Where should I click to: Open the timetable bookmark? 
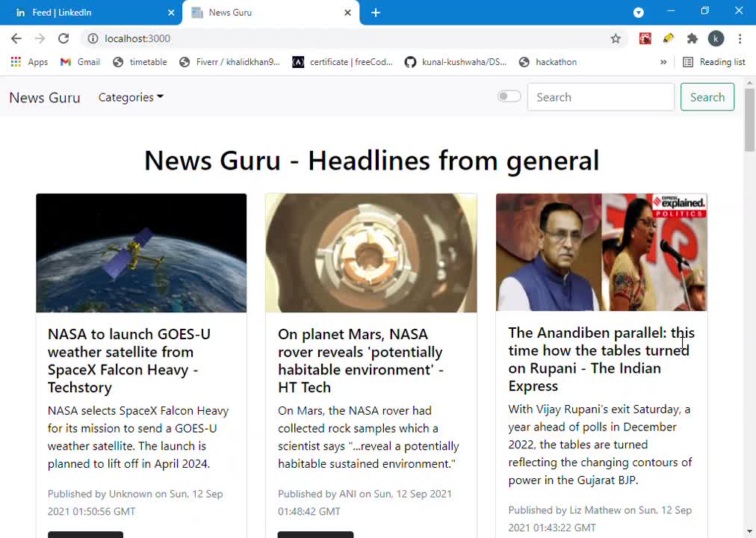(x=140, y=62)
